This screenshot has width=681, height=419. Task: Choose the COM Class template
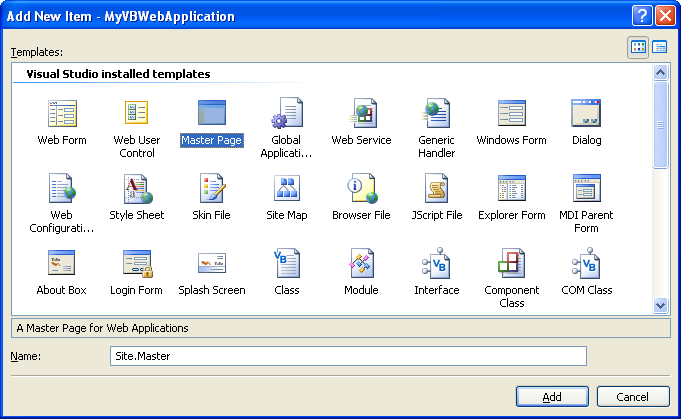click(x=586, y=263)
